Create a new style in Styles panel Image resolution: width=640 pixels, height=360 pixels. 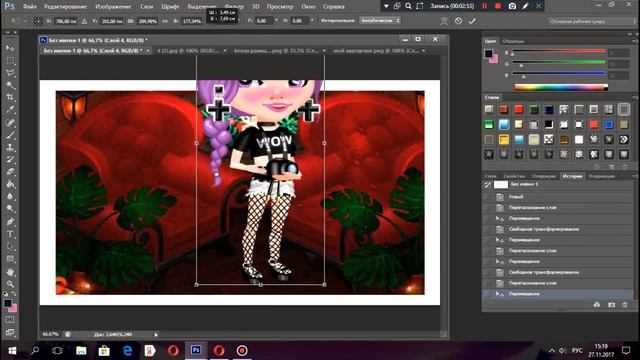(x=611, y=167)
